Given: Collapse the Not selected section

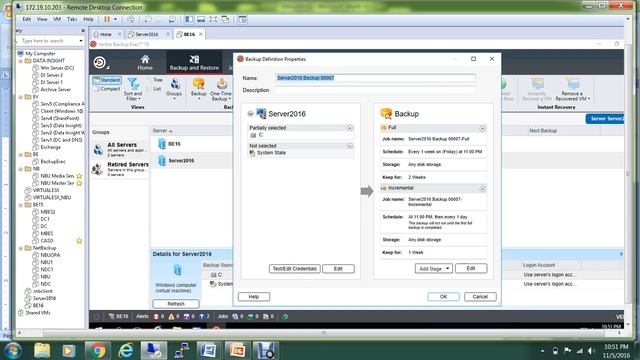Looking at the screenshot, I should [x=349, y=146].
